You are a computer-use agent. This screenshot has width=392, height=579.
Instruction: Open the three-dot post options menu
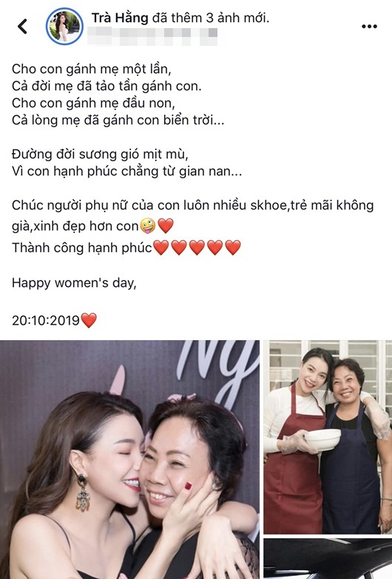(369, 27)
